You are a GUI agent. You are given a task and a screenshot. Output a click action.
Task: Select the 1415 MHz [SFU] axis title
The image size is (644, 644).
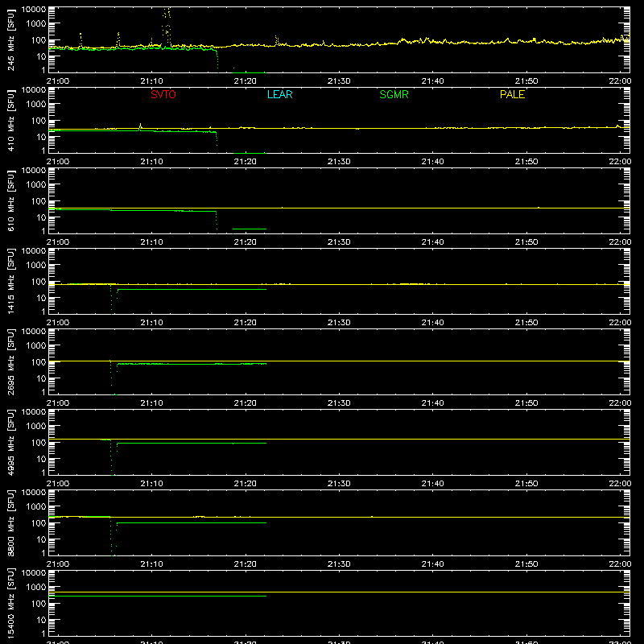click(11, 281)
